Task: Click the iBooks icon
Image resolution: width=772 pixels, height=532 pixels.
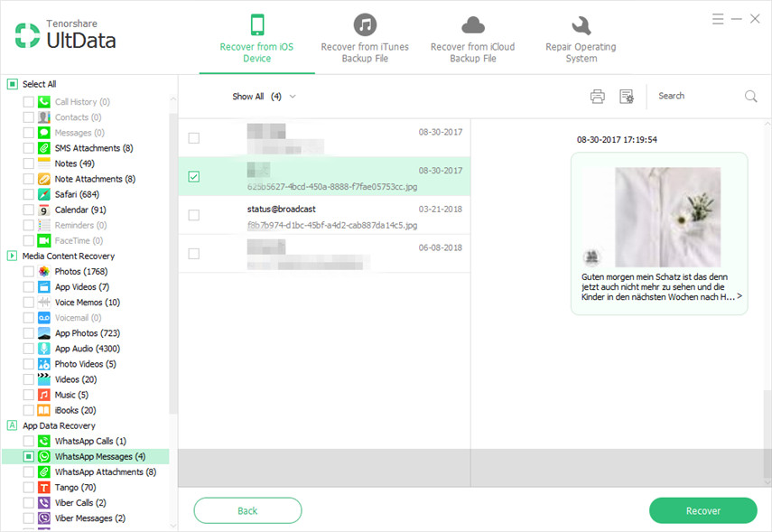Action: coord(44,410)
